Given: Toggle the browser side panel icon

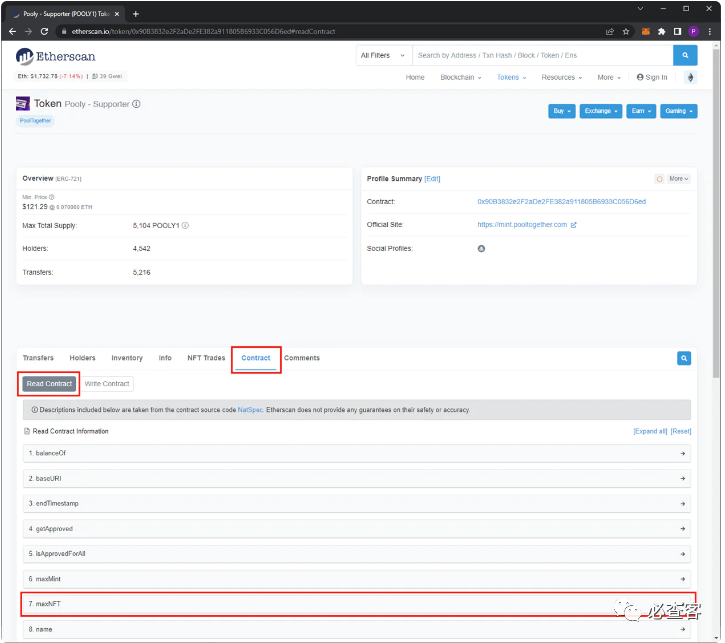Looking at the screenshot, I should pyautogui.click(x=677, y=31).
